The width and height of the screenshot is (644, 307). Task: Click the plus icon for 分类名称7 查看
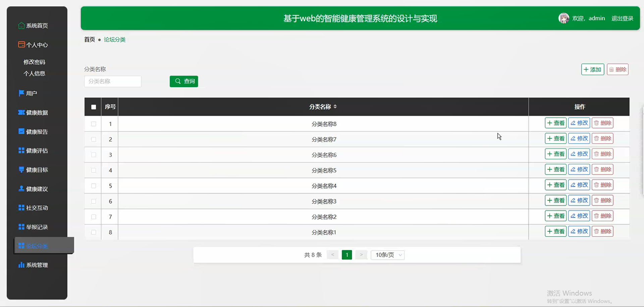[x=549, y=138]
